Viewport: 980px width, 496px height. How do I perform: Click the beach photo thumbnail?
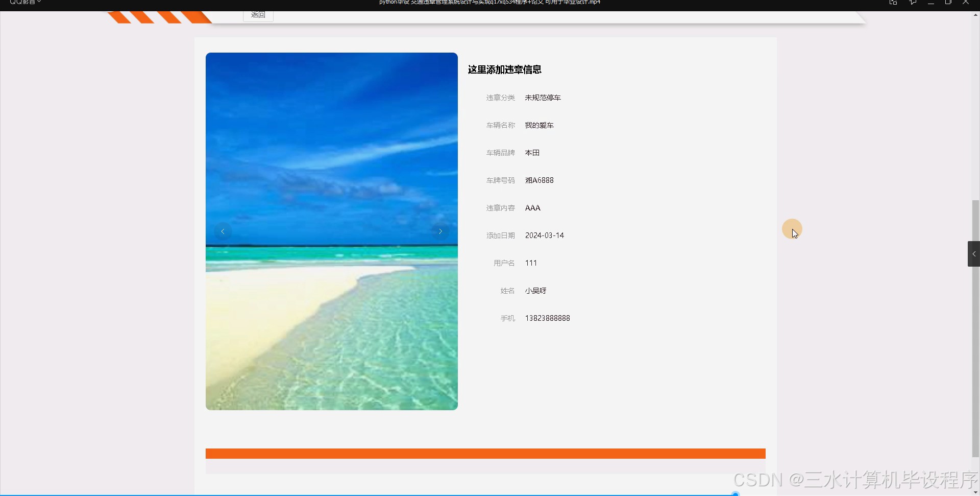tap(331, 231)
